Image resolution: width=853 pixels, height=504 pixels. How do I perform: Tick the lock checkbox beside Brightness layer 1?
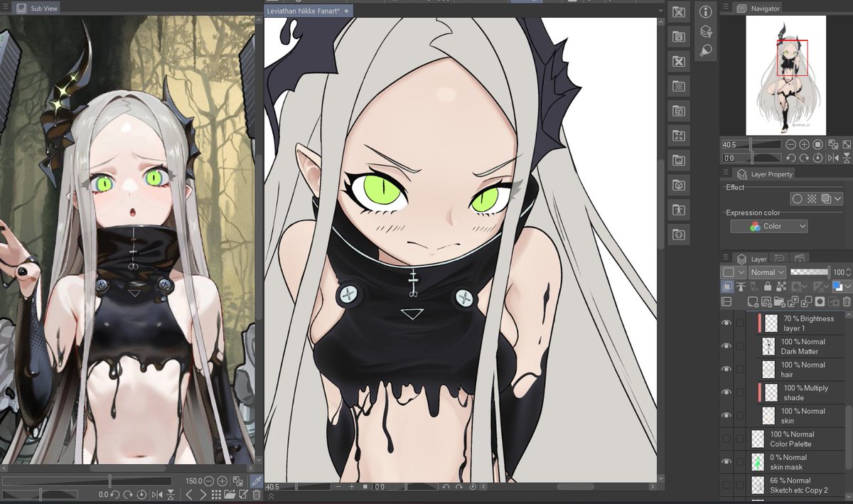click(740, 323)
